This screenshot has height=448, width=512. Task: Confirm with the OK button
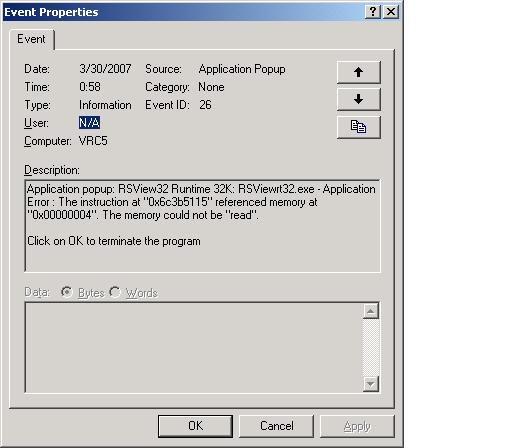pos(195,426)
